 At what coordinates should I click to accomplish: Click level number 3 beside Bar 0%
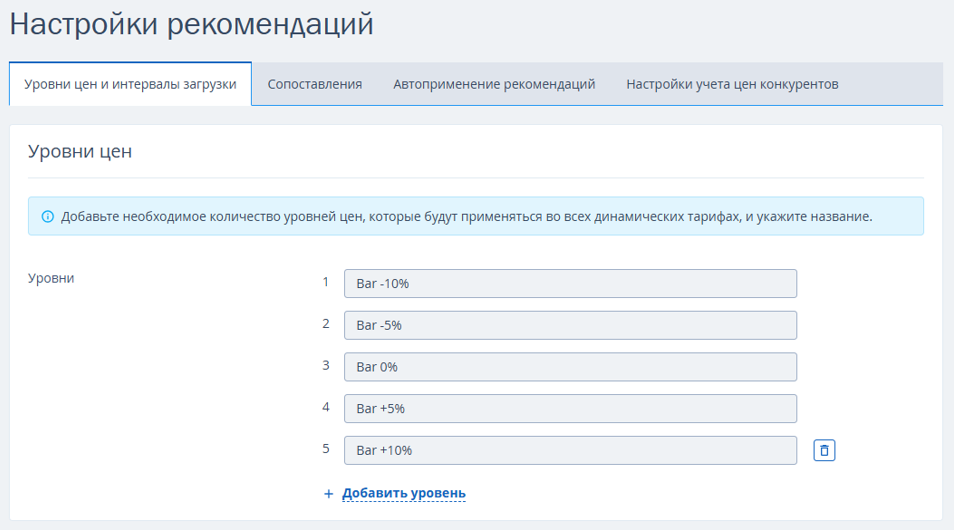coord(326,365)
